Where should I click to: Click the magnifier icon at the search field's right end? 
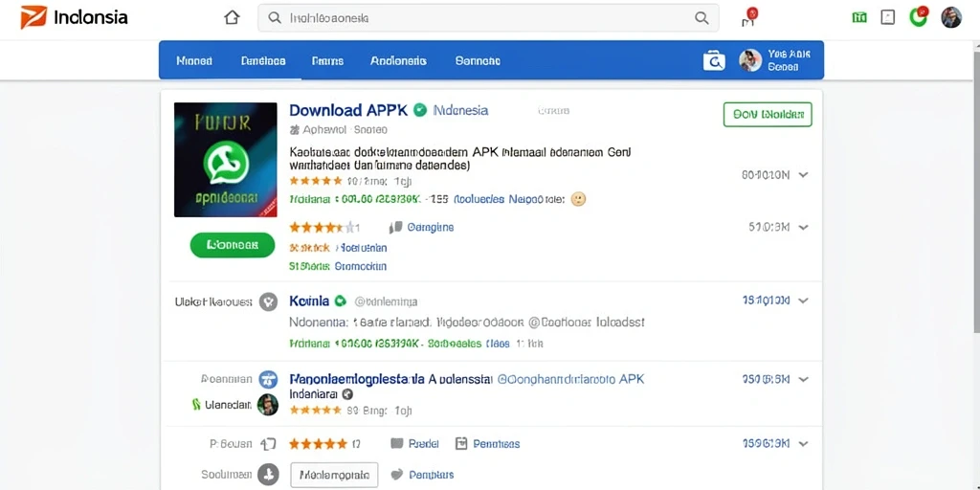702,18
